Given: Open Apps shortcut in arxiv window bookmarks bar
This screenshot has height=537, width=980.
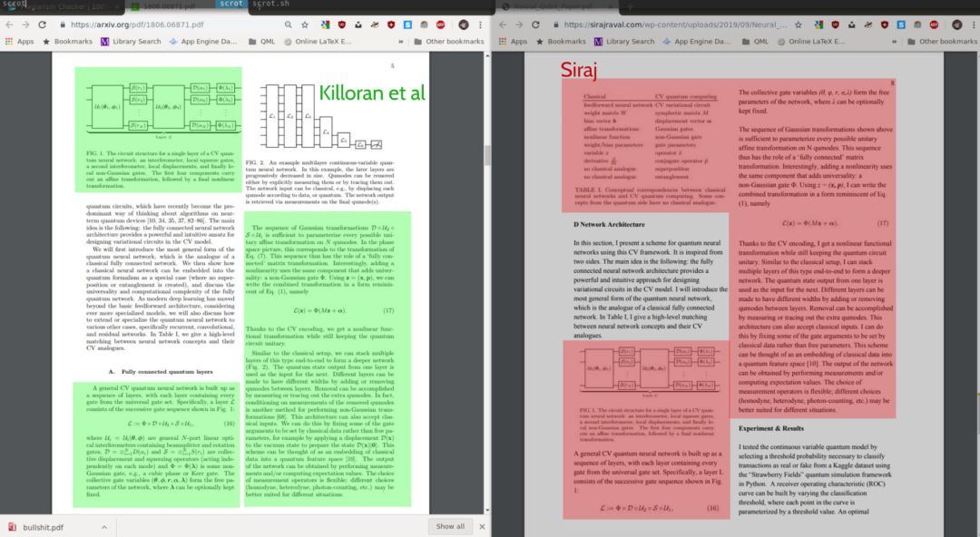Looking at the screenshot, I should point(19,41).
